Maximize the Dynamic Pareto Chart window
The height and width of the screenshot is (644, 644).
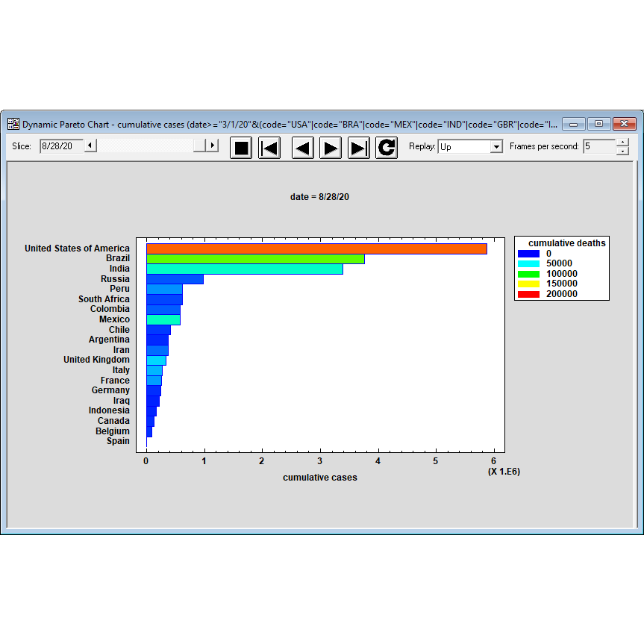click(598, 124)
